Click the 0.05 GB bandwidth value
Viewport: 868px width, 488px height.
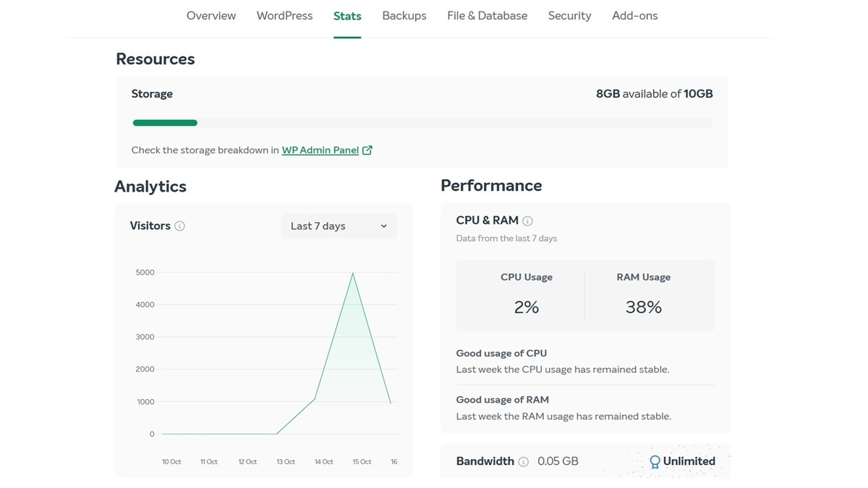[557, 461]
